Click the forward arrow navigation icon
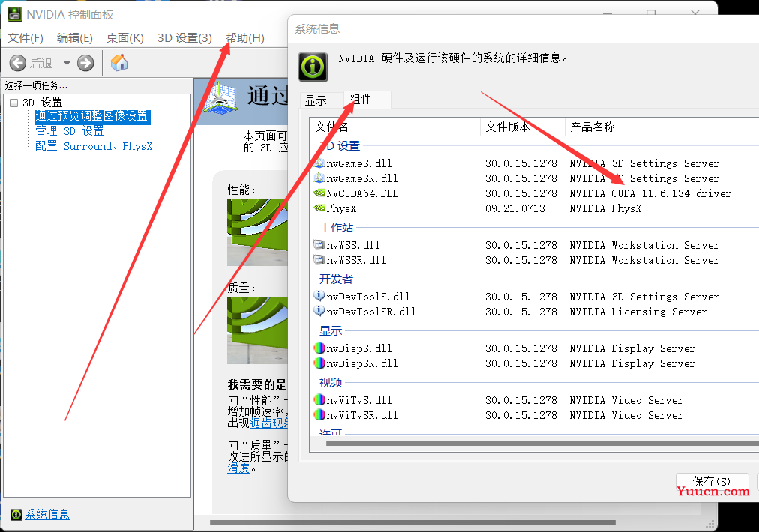This screenshot has width=759, height=532. click(x=85, y=63)
